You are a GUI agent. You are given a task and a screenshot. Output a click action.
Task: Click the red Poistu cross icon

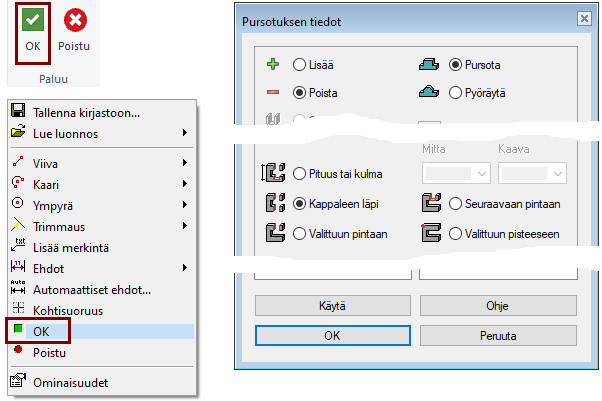pos(73,19)
